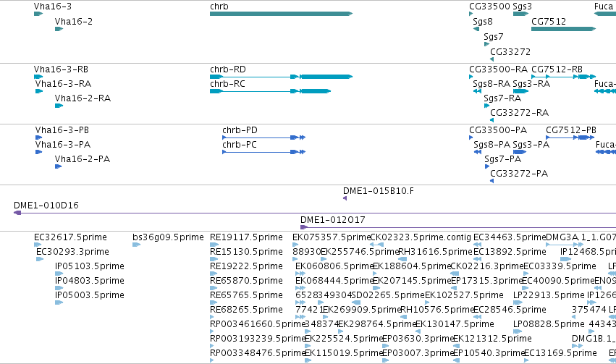
Task: Select the Vha16-3-PA protein glyph
Action: (38, 152)
